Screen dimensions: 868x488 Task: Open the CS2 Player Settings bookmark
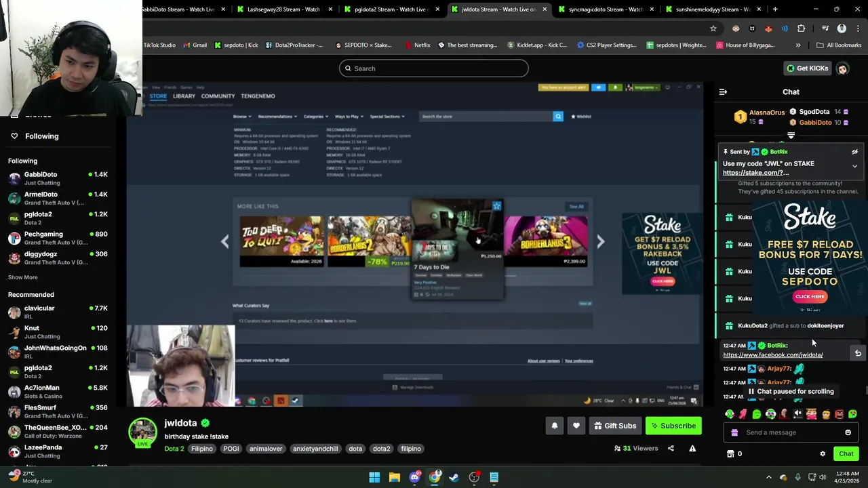coord(606,45)
